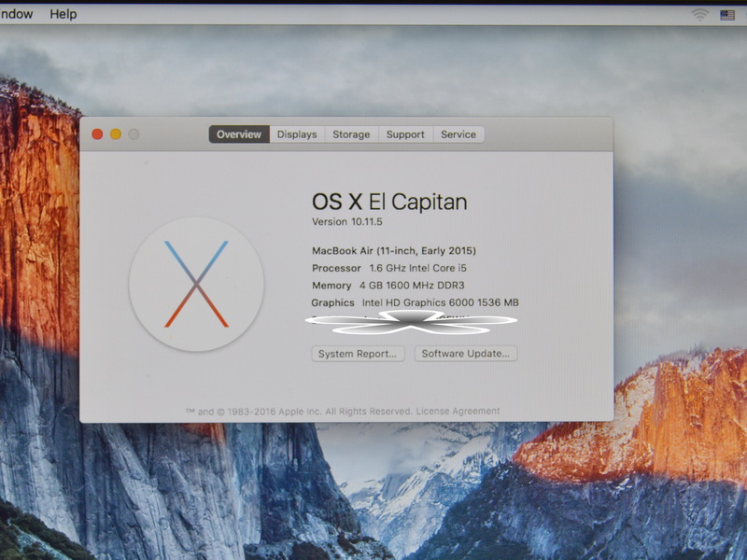Click the OS X El Capitan heading

point(389,202)
